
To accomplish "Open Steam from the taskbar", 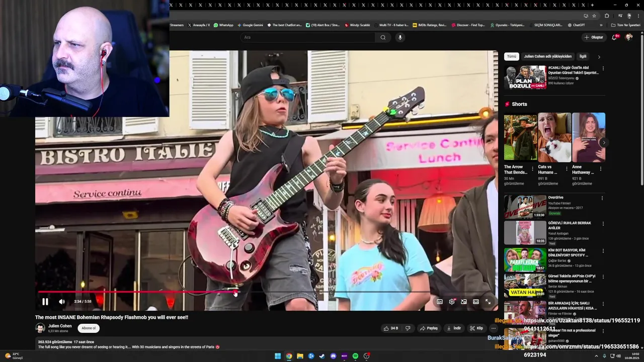I will 322,356.
